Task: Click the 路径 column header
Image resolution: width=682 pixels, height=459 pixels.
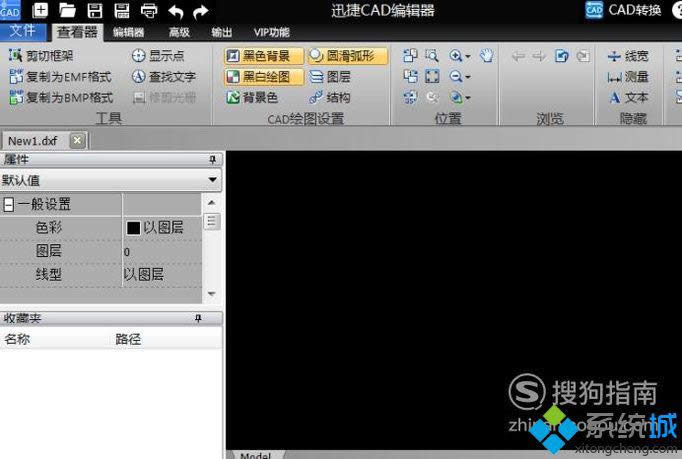Action: pyautogui.click(x=128, y=339)
